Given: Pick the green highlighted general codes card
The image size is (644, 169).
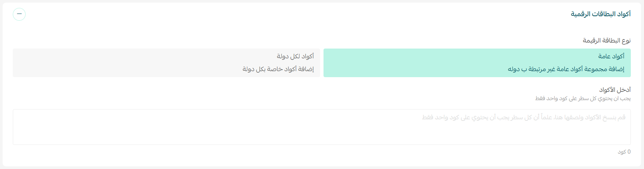Looking at the screenshot, I should [x=477, y=63].
